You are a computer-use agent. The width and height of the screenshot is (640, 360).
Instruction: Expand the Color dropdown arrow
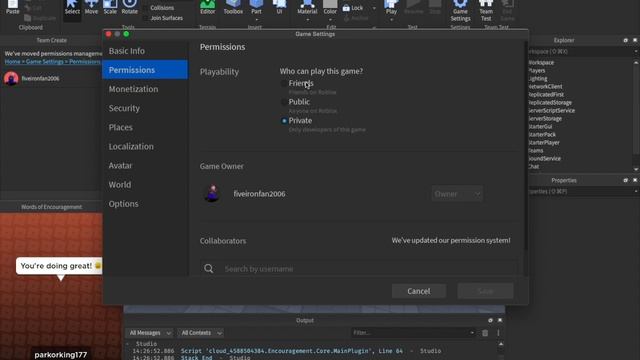330,20
